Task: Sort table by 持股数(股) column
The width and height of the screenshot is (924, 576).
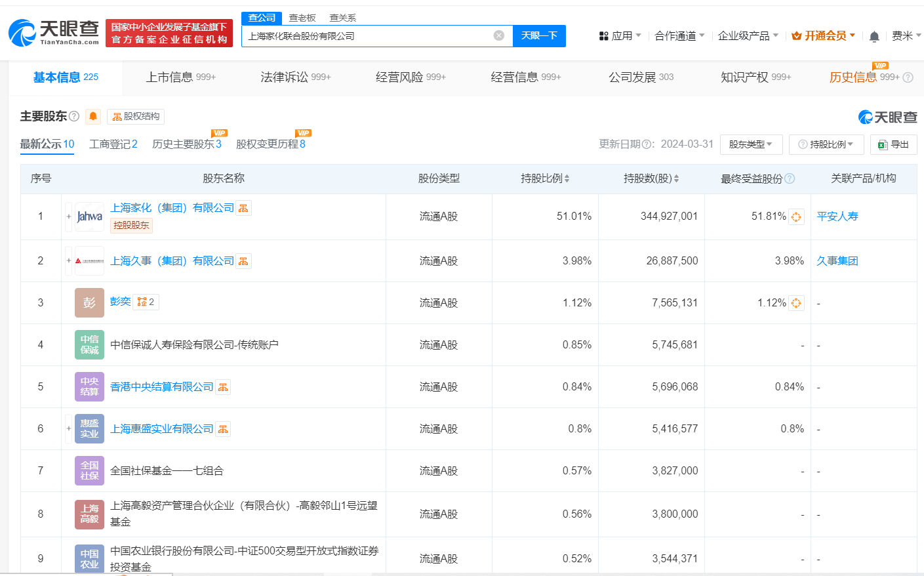Action: [651, 178]
